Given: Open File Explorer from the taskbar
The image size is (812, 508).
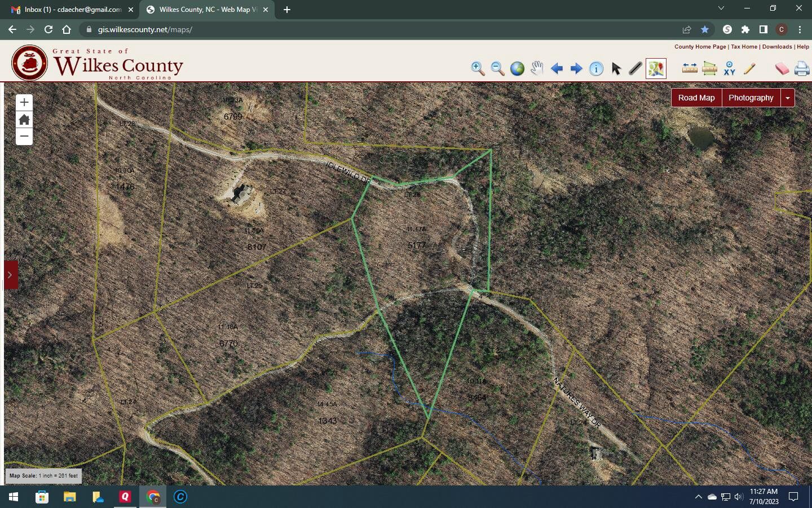Looking at the screenshot, I should click(69, 497).
